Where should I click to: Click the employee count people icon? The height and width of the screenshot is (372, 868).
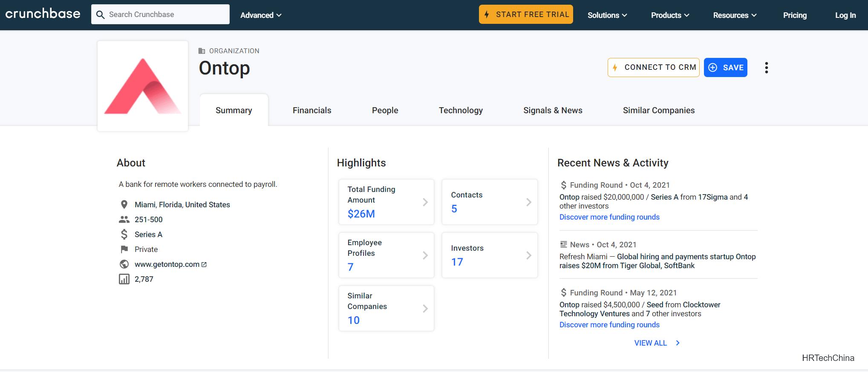pyautogui.click(x=124, y=220)
